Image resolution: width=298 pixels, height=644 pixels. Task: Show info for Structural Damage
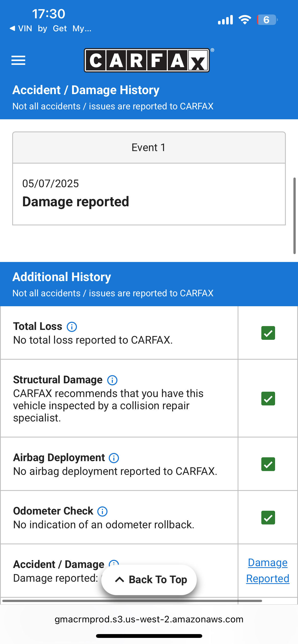click(112, 380)
